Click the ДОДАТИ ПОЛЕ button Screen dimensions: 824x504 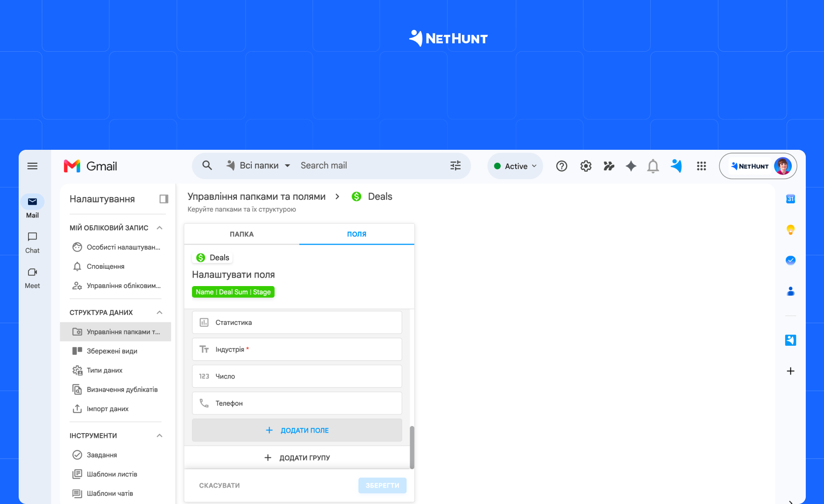pos(297,430)
